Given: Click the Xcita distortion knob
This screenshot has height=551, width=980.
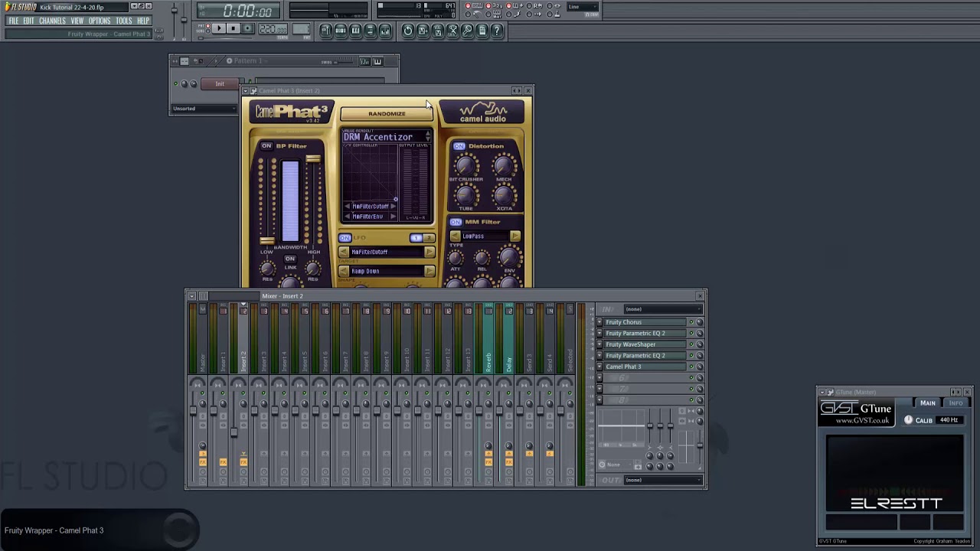Looking at the screenshot, I should 504,195.
